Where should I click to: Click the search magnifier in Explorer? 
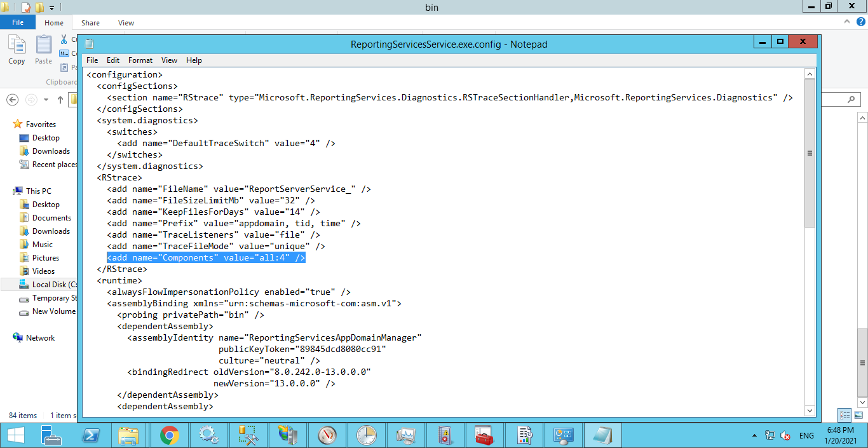pyautogui.click(x=851, y=100)
